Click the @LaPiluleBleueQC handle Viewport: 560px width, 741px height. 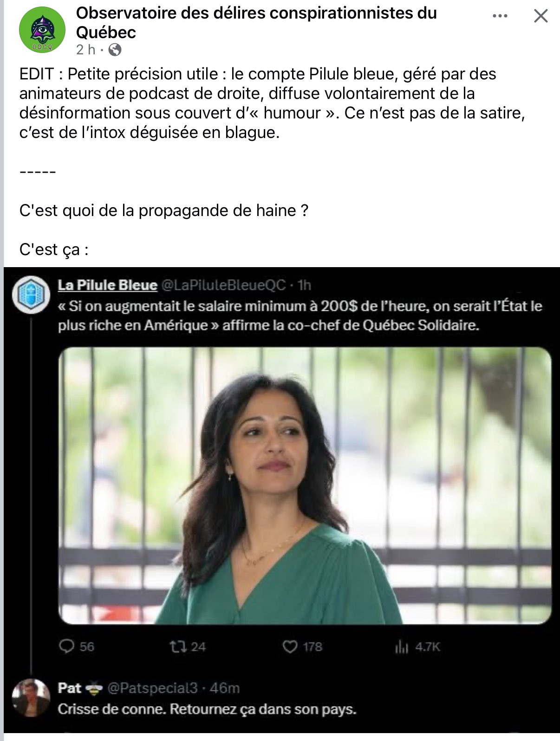223,285
